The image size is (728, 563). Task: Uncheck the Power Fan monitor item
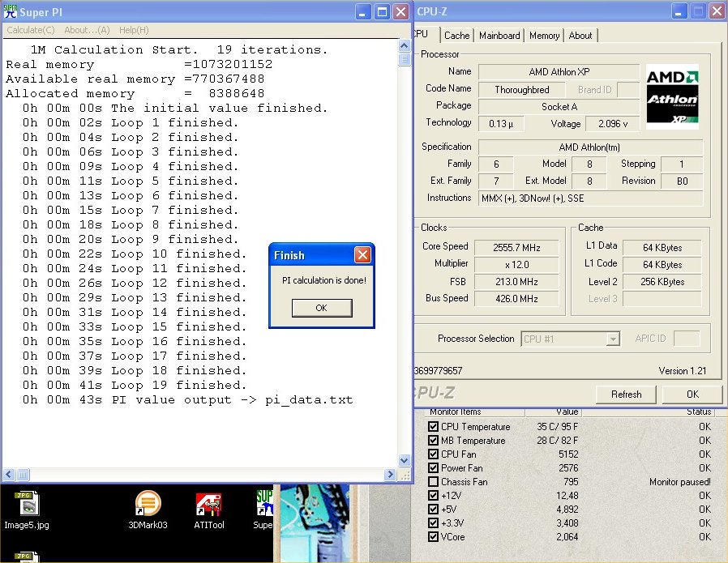tap(433, 467)
